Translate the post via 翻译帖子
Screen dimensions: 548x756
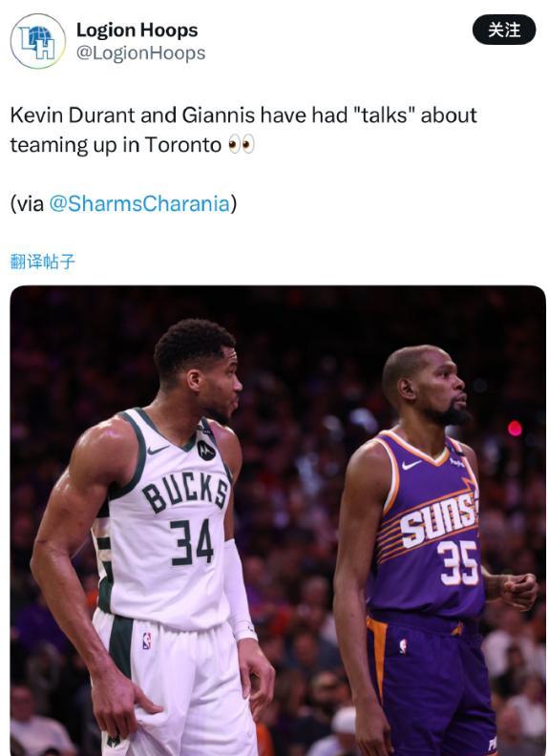click(42, 262)
